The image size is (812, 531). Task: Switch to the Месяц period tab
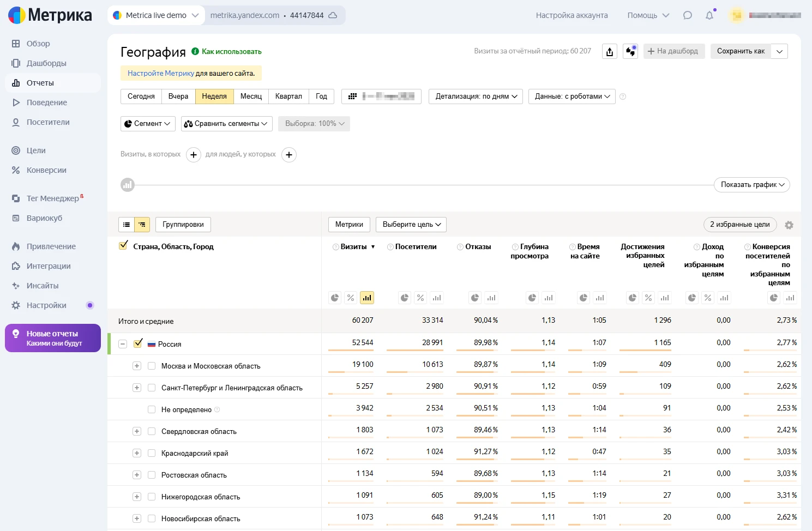[251, 96]
